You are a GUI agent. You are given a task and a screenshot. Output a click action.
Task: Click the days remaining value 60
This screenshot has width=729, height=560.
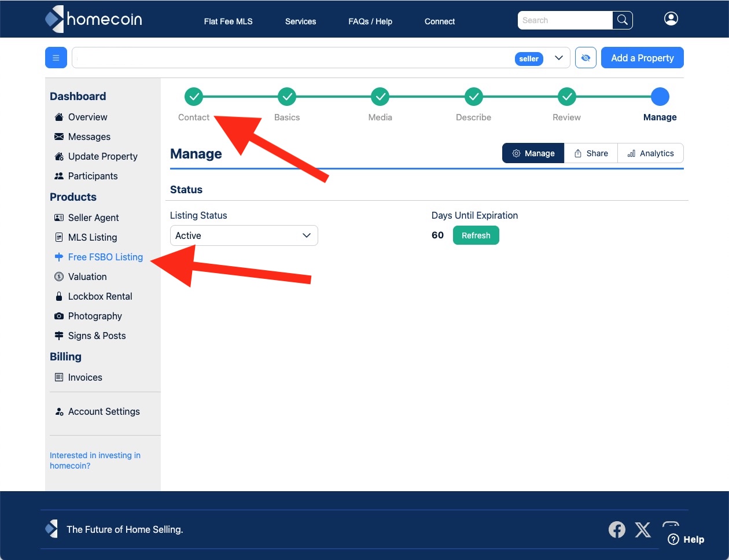pos(437,235)
